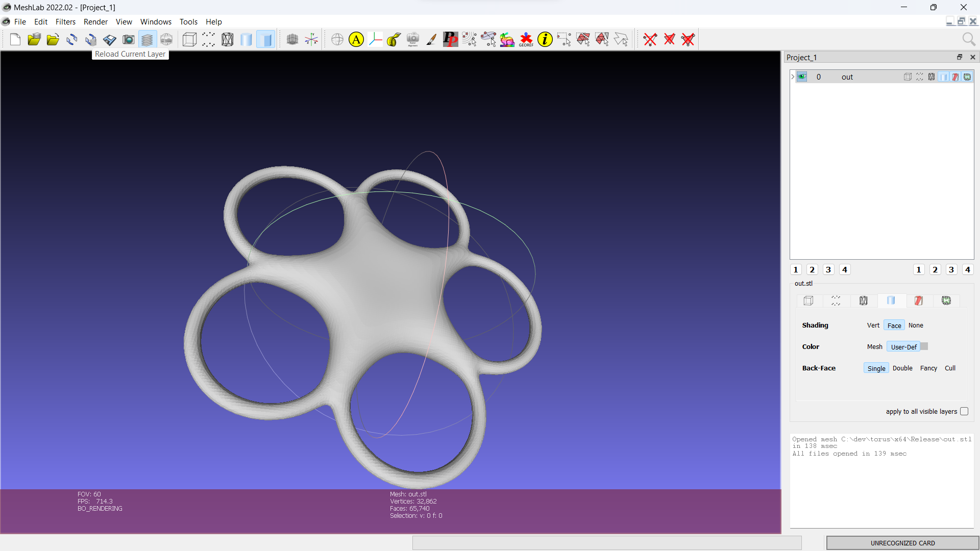Open the Help menu
The image size is (980, 551).
214,22
